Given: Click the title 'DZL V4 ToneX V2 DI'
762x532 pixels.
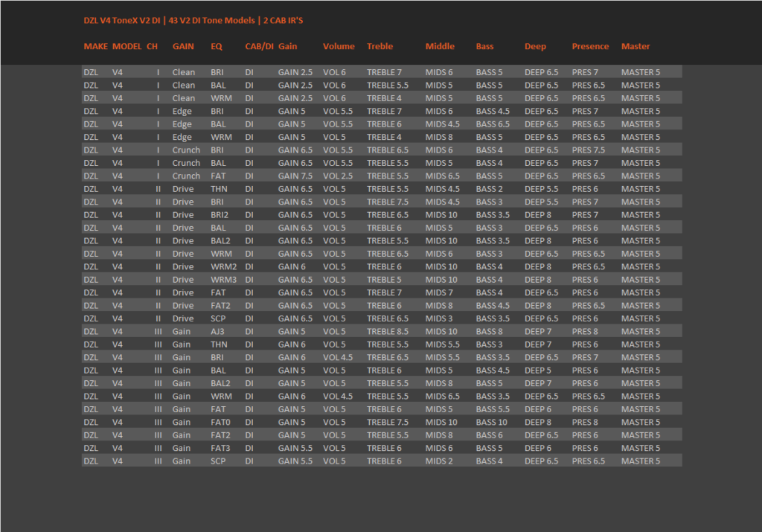Looking at the screenshot, I should (122, 20).
